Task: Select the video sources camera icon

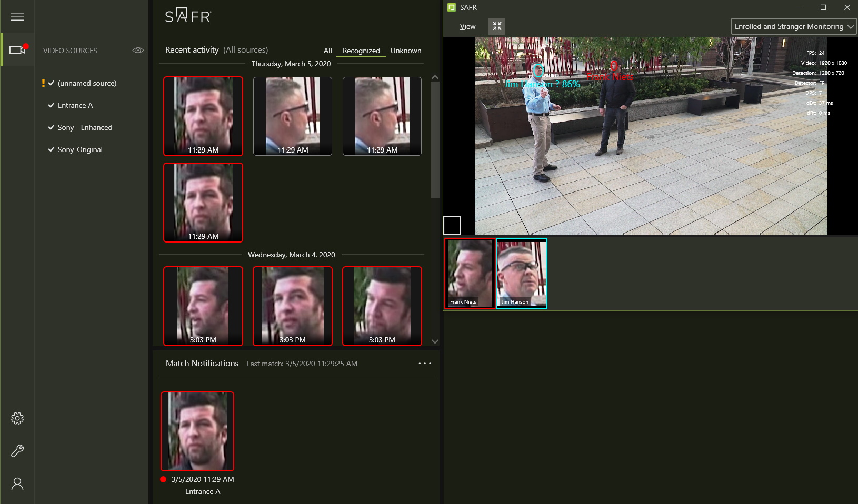Action: coord(18,50)
